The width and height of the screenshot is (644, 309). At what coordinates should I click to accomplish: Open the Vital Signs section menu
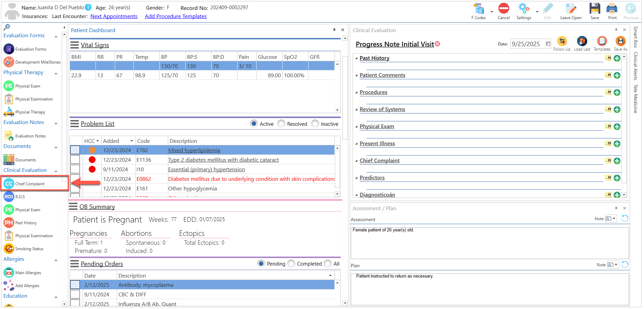[x=74, y=45]
